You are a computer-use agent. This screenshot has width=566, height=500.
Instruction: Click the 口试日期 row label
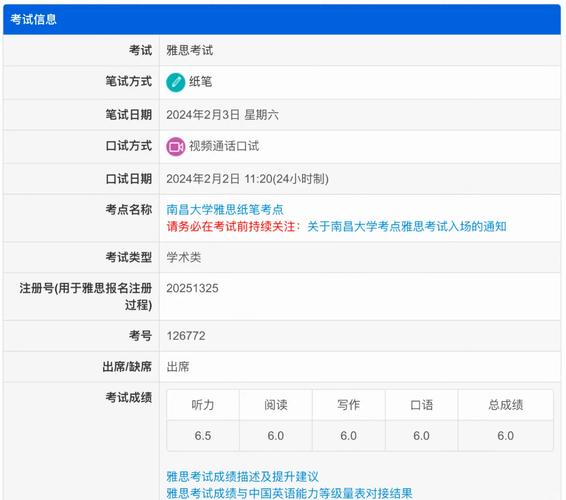pyautogui.click(x=129, y=179)
